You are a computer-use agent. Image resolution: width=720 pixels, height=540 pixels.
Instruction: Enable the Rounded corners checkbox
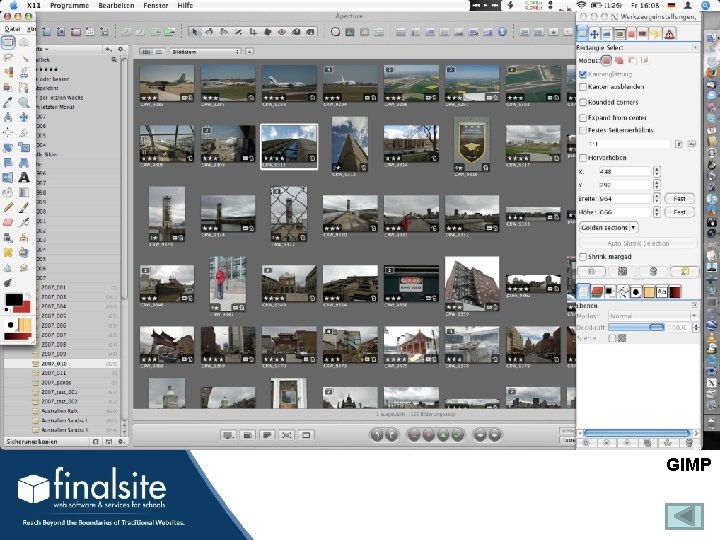583,102
